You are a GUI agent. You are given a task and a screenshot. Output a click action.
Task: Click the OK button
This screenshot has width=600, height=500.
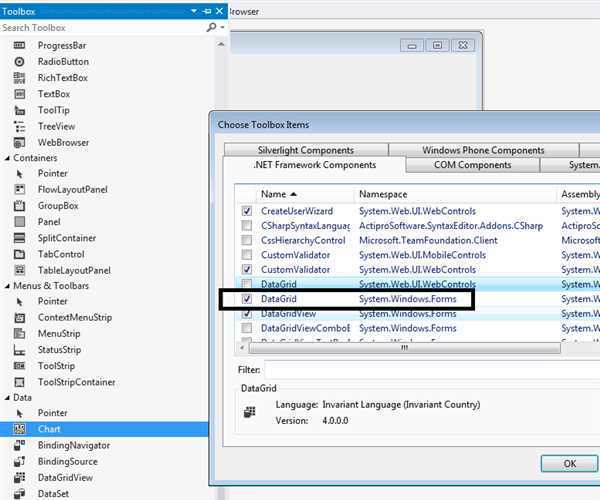tap(569, 464)
